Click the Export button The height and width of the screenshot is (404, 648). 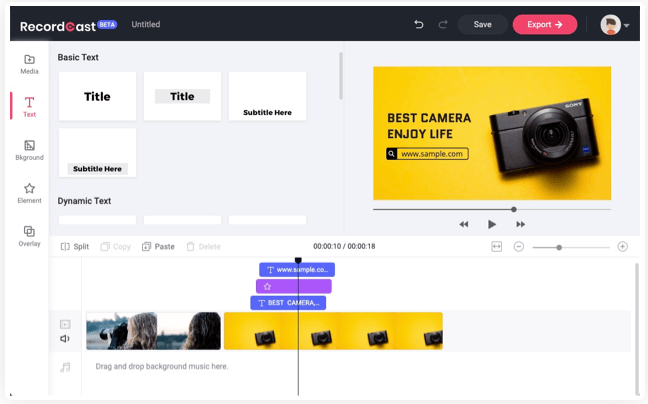tap(545, 24)
